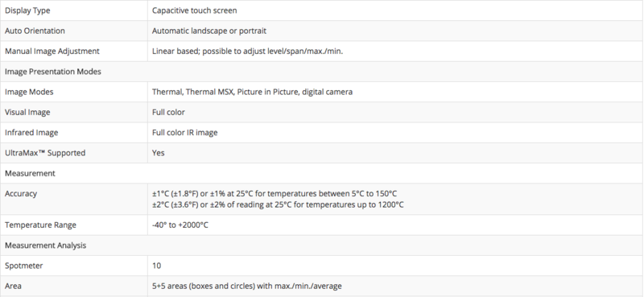644x297 pixels.
Task: Select the Capacitive touch screen value
Action: click(x=194, y=10)
